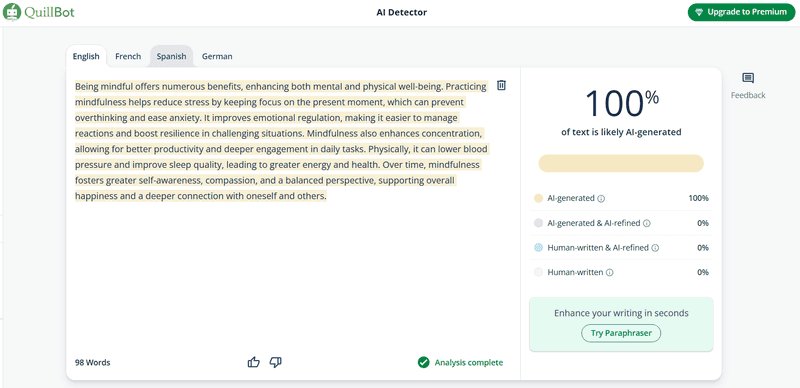The height and width of the screenshot is (388, 800).
Task: Open the Feedback speech bubble icon
Action: [748, 78]
